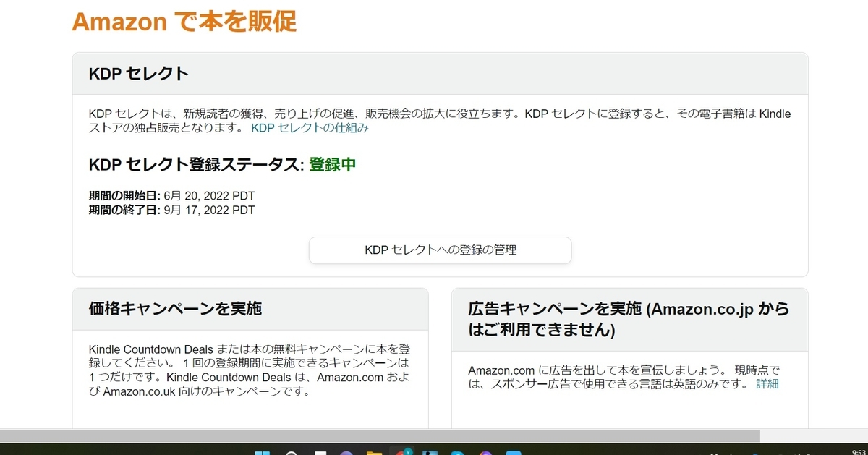
Task: Click the green 登録中 status text
Action: point(333,164)
